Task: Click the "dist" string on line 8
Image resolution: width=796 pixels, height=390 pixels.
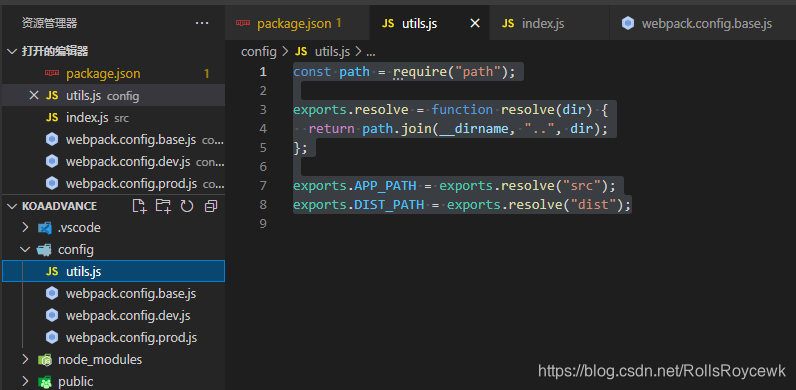Action: 594,205
